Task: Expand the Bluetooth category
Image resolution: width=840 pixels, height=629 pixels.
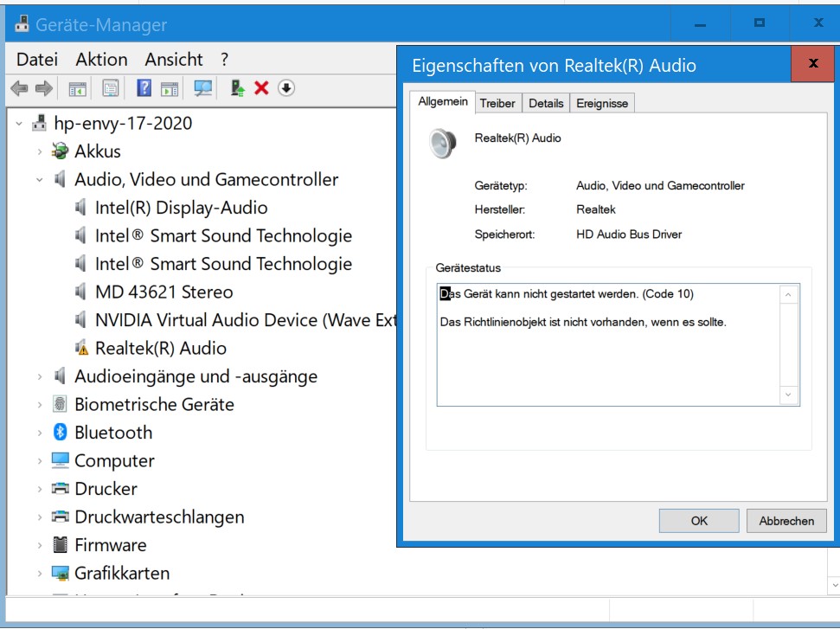Action: 40,433
